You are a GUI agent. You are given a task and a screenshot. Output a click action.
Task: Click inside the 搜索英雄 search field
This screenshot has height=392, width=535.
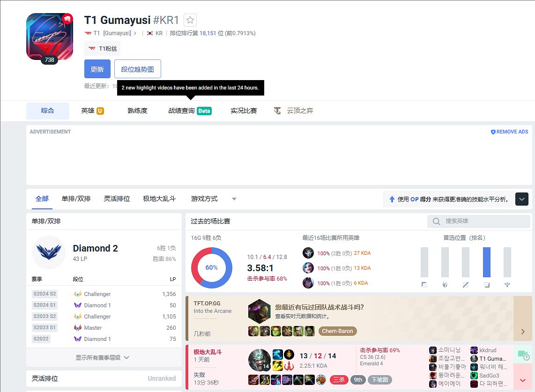tap(478, 221)
